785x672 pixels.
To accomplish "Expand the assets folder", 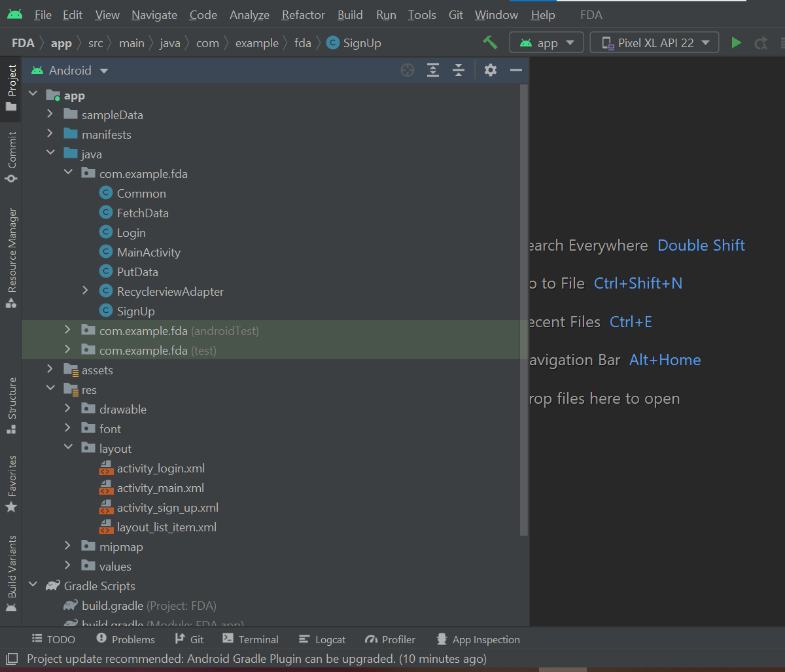I will [x=50, y=370].
